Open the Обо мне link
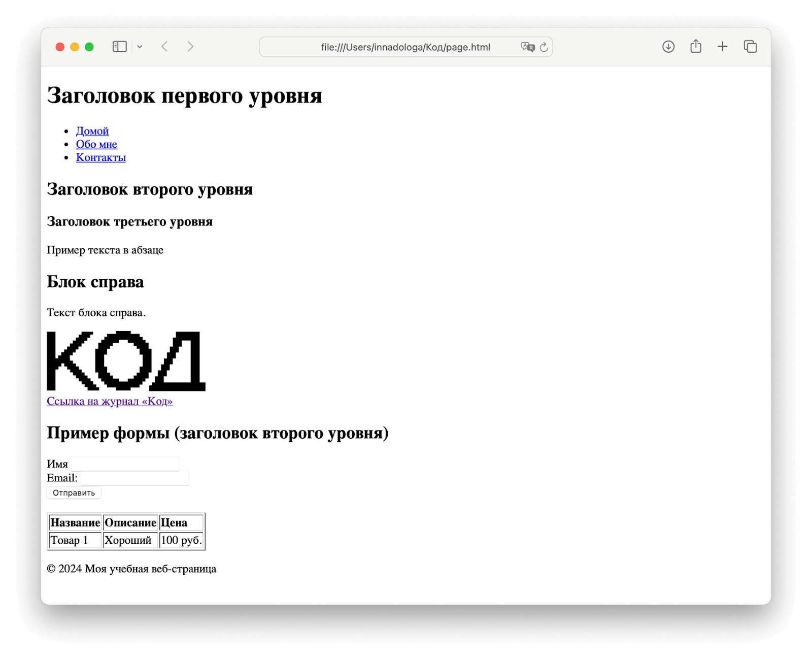Viewport: 812px width, 659px height. pyautogui.click(x=96, y=144)
